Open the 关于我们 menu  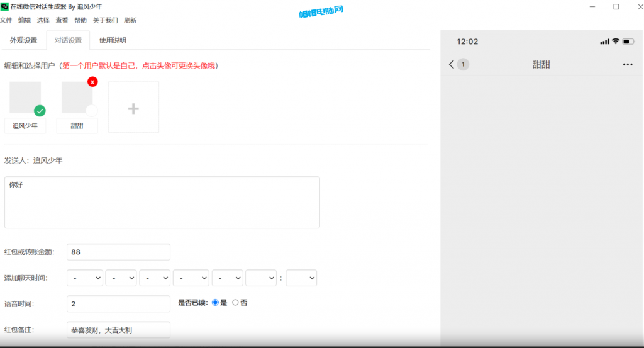click(105, 20)
